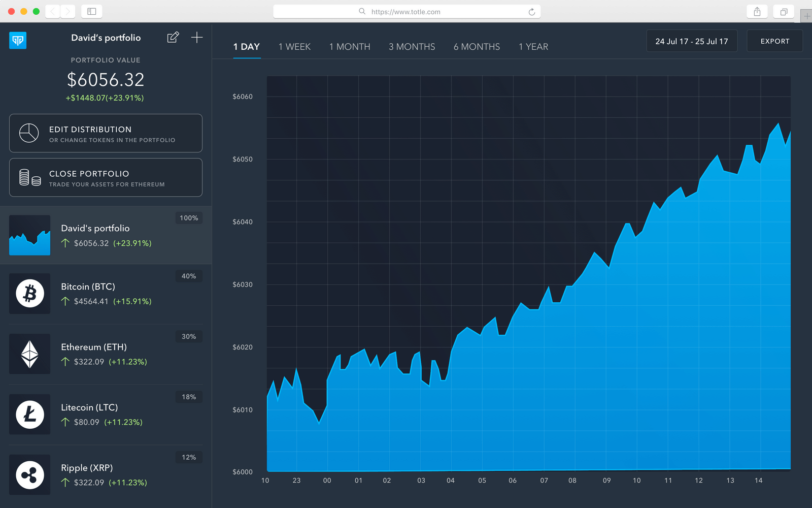Image resolution: width=812 pixels, height=508 pixels.
Task: Go back with browser back arrow
Action: 53,11
